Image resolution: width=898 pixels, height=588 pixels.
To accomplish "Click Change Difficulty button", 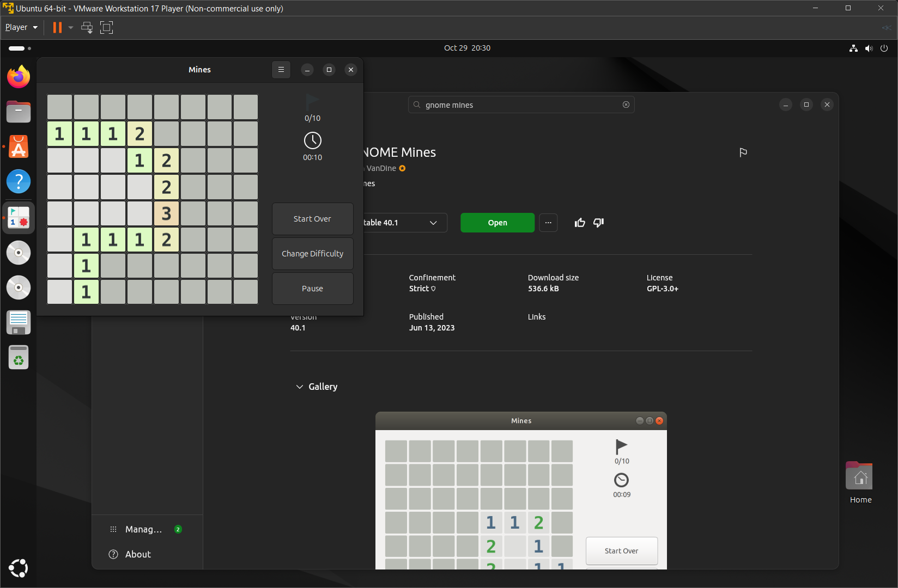I will tap(312, 254).
